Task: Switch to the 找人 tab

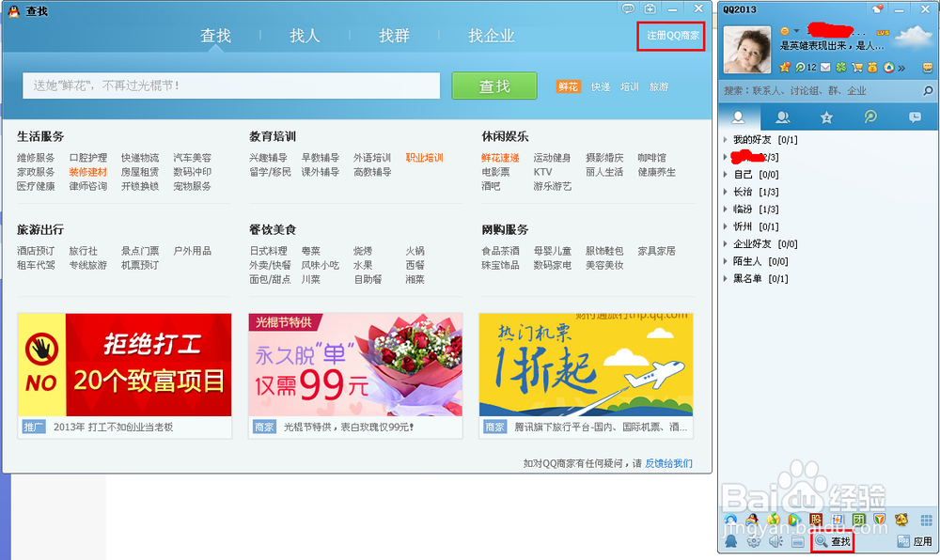Action: (305, 36)
